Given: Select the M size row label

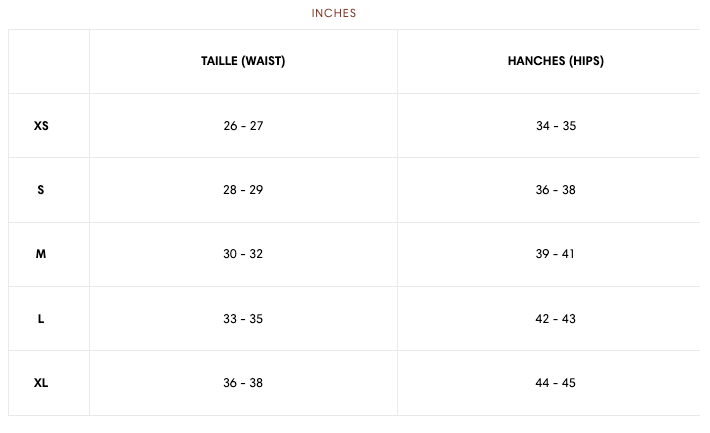Looking at the screenshot, I should [41, 254].
